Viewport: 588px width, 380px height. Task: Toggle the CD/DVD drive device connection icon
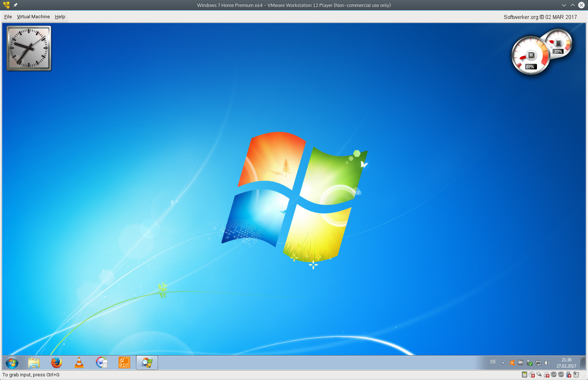tap(532, 375)
